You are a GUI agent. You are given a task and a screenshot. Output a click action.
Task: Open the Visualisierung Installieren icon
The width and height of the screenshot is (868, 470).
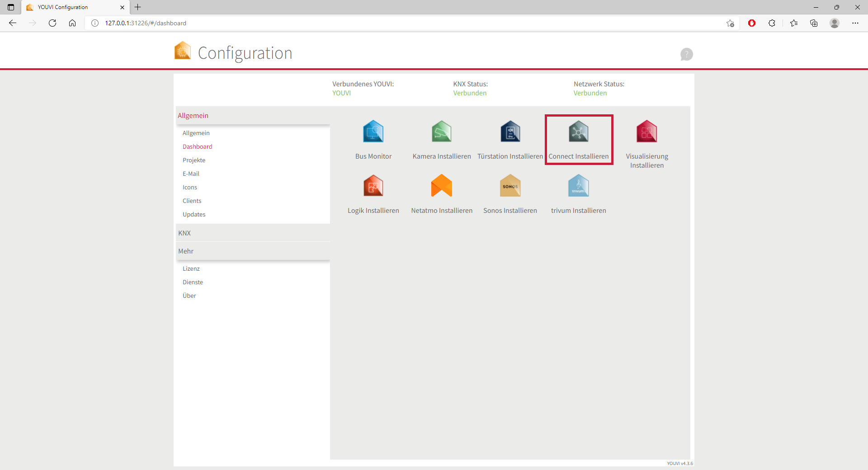[x=647, y=132]
